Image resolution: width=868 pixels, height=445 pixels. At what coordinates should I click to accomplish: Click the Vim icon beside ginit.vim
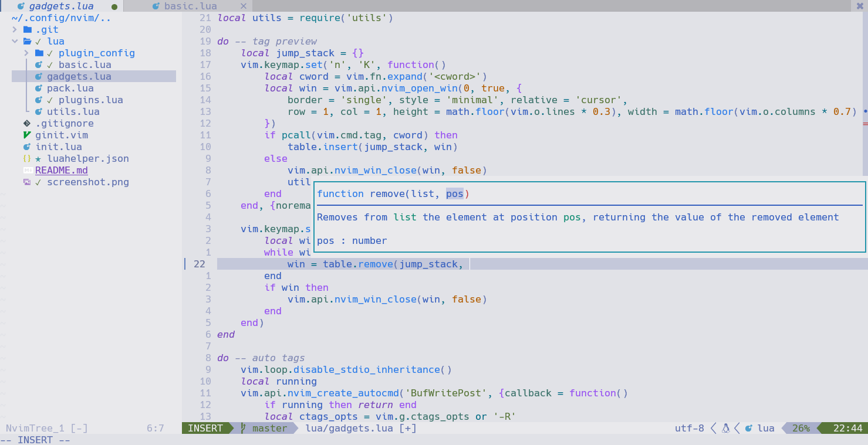point(26,135)
